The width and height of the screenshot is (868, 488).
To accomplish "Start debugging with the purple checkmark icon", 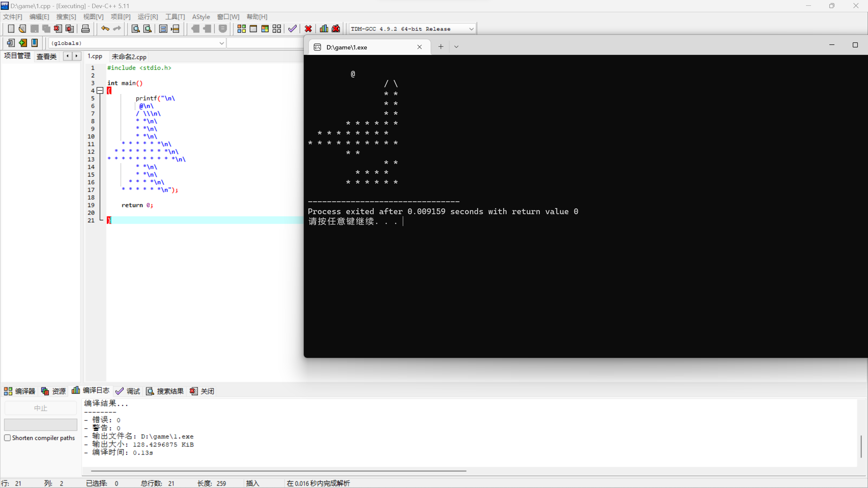I will click(292, 29).
